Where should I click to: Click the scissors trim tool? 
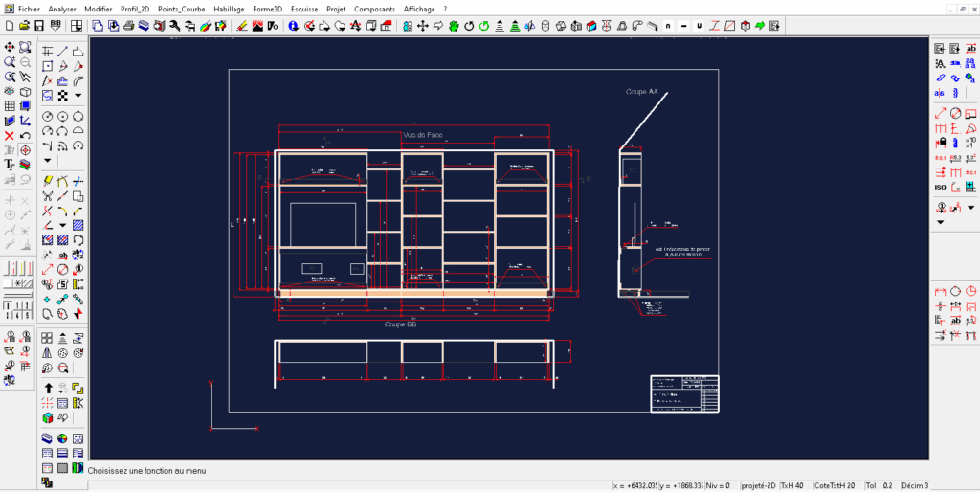tap(47, 196)
